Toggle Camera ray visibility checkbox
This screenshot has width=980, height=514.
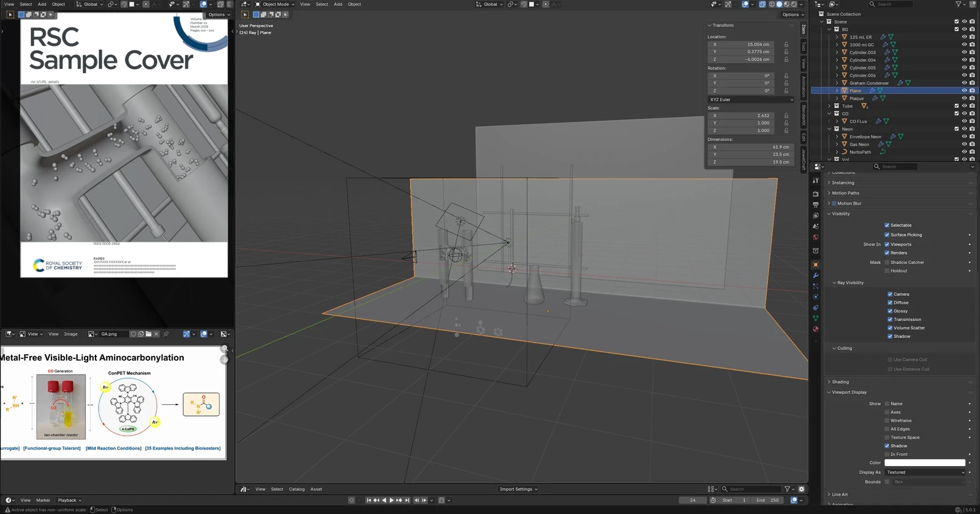click(x=890, y=294)
